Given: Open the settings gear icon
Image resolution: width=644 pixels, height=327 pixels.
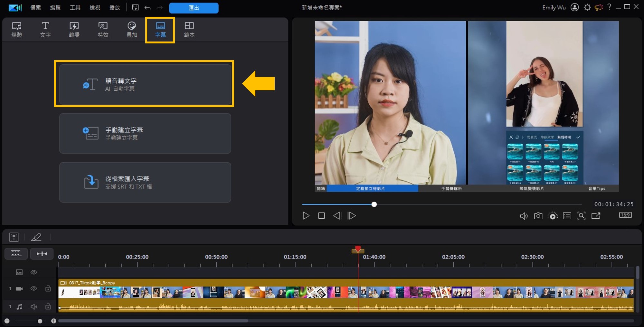Looking at the screenshot, I should [587, 7].
